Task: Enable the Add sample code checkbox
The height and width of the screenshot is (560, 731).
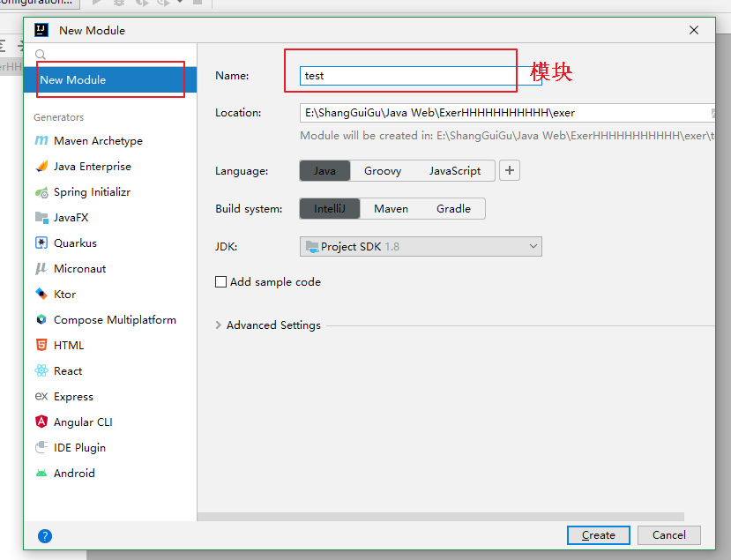Action: coord(221,281)
